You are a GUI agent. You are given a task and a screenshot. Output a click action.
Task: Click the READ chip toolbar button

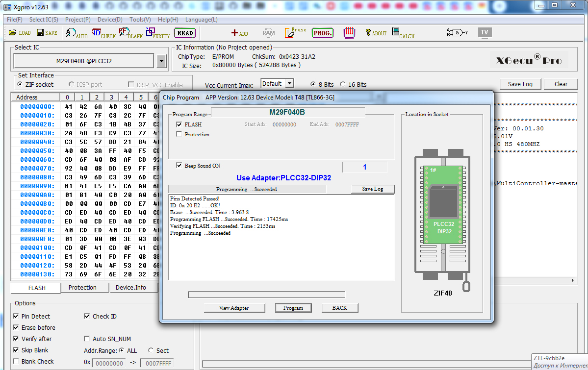[185, 33]
